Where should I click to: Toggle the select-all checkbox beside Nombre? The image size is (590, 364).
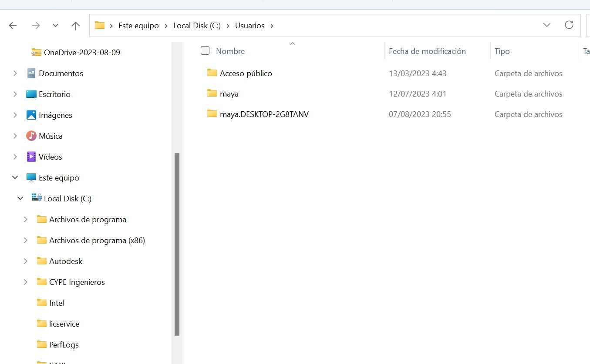coord(205,51)
